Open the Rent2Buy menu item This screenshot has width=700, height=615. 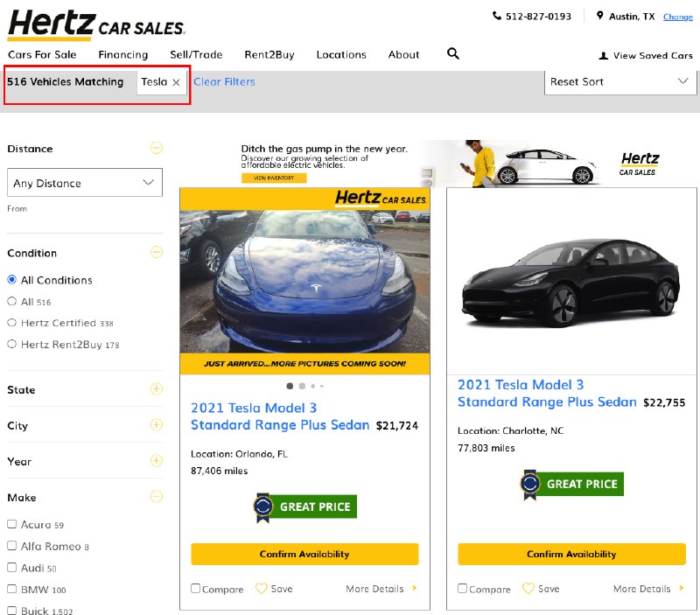tap(269, 55)
